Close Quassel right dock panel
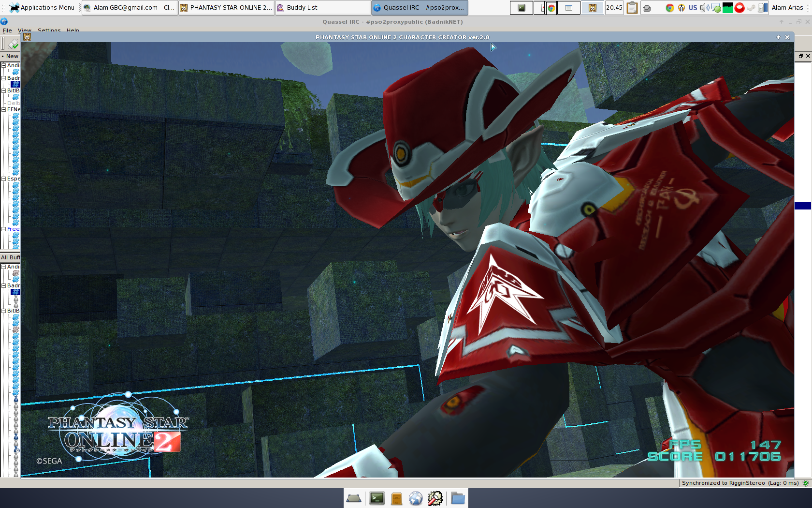 [808, 56]
